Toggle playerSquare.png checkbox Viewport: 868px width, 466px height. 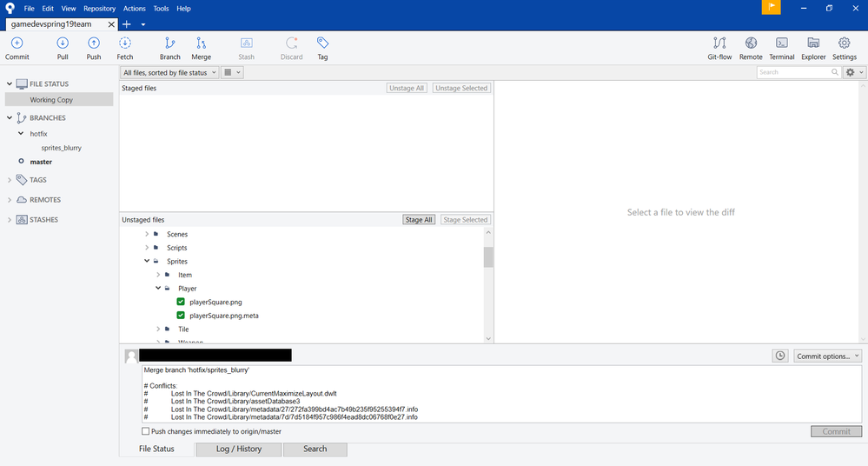(181, 302)
